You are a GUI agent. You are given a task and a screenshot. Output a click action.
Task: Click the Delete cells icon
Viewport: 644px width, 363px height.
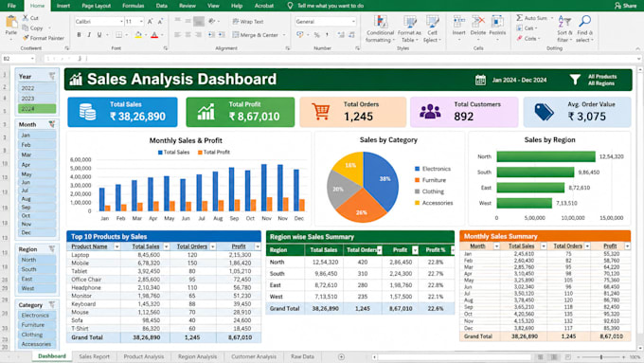(x=478, y=22)
